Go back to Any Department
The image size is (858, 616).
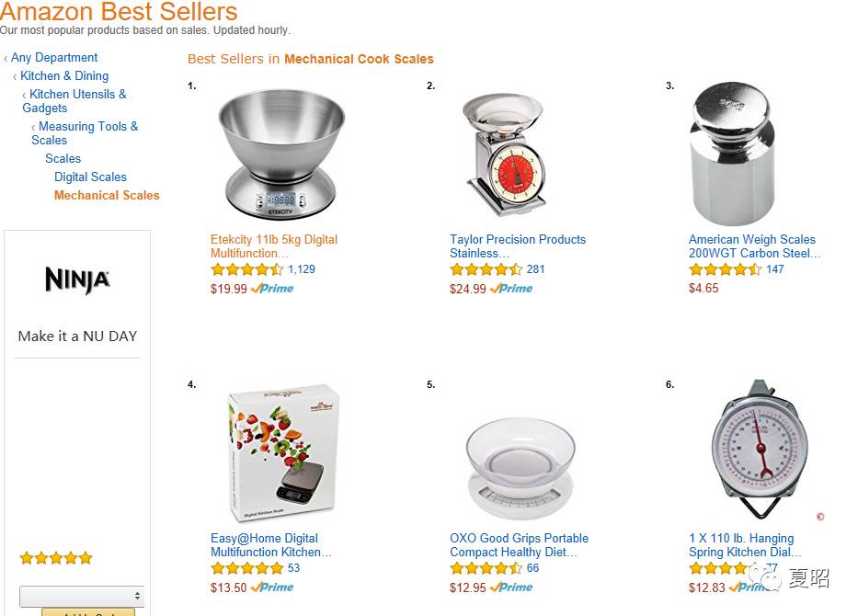(x=54, y=57)
